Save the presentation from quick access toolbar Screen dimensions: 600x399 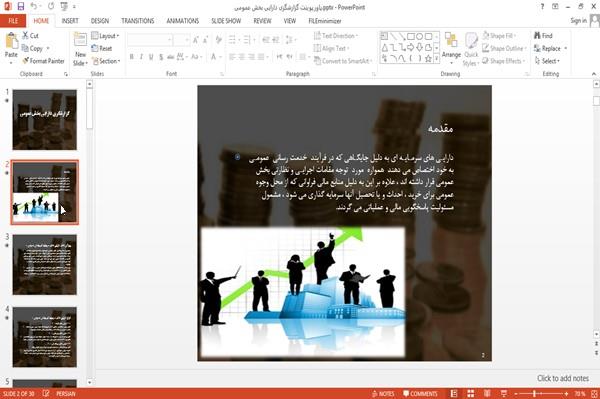coord(21,6)
